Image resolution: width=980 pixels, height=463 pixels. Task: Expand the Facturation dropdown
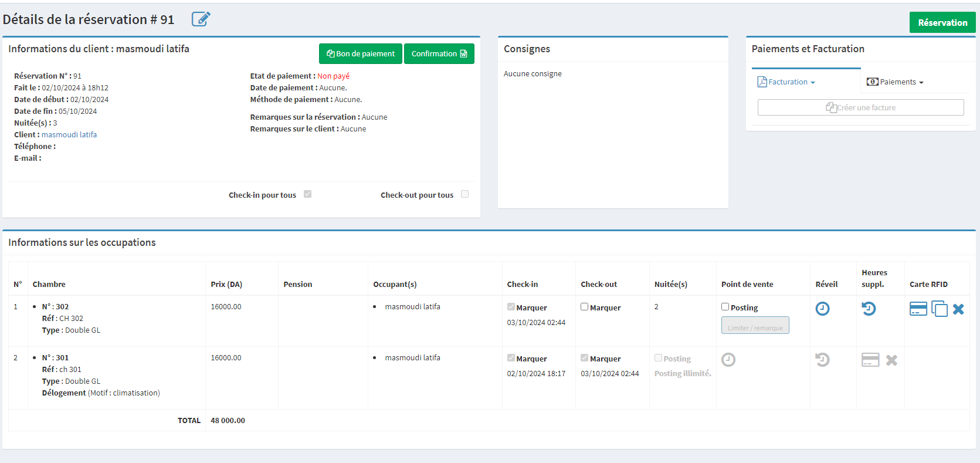tap(786, 82)
